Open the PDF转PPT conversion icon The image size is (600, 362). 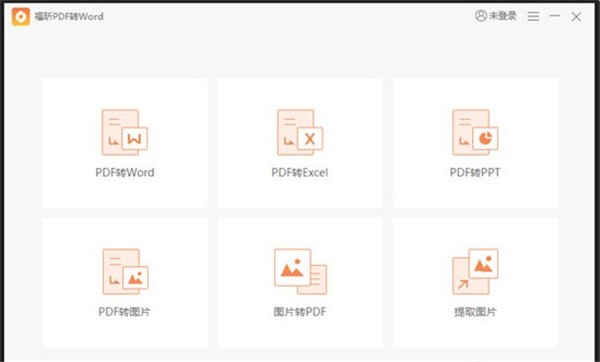pyautogui.click(x=475, y=132)
